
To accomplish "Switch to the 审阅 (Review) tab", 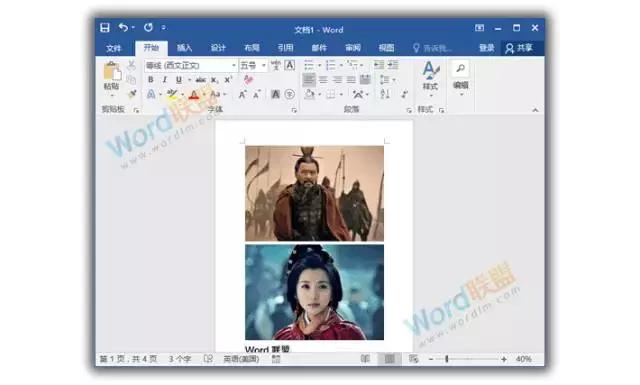I will click(353, 48).
